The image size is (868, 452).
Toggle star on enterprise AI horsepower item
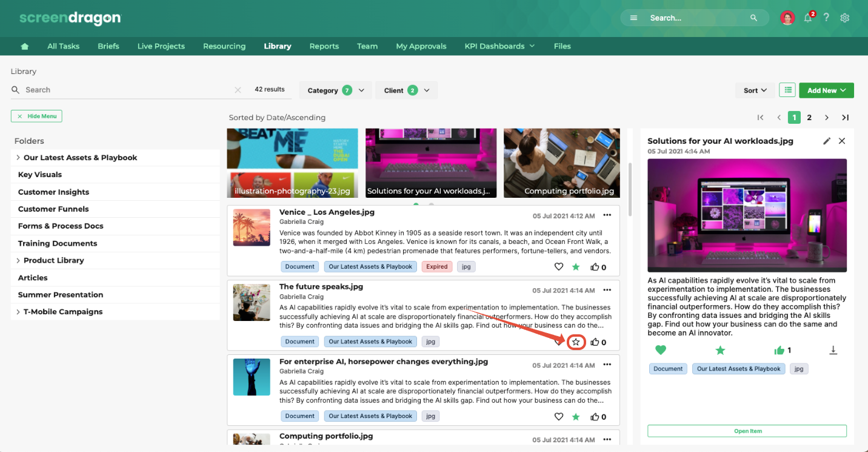tap(576, 416)
